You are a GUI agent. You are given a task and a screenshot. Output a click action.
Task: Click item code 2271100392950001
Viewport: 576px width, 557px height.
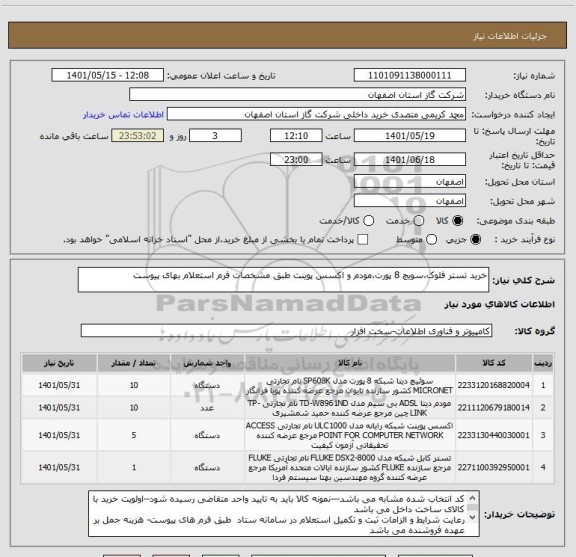pos(494,467)
